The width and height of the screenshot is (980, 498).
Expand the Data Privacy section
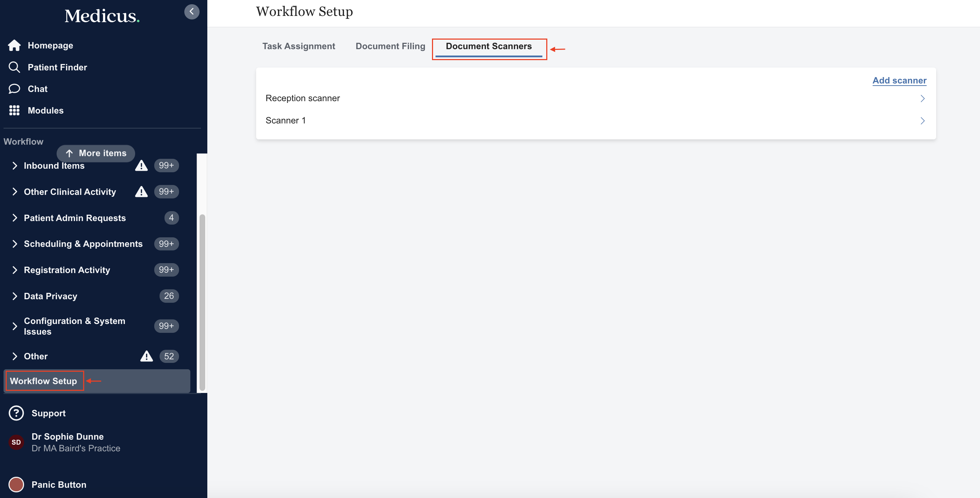point(15,296)
